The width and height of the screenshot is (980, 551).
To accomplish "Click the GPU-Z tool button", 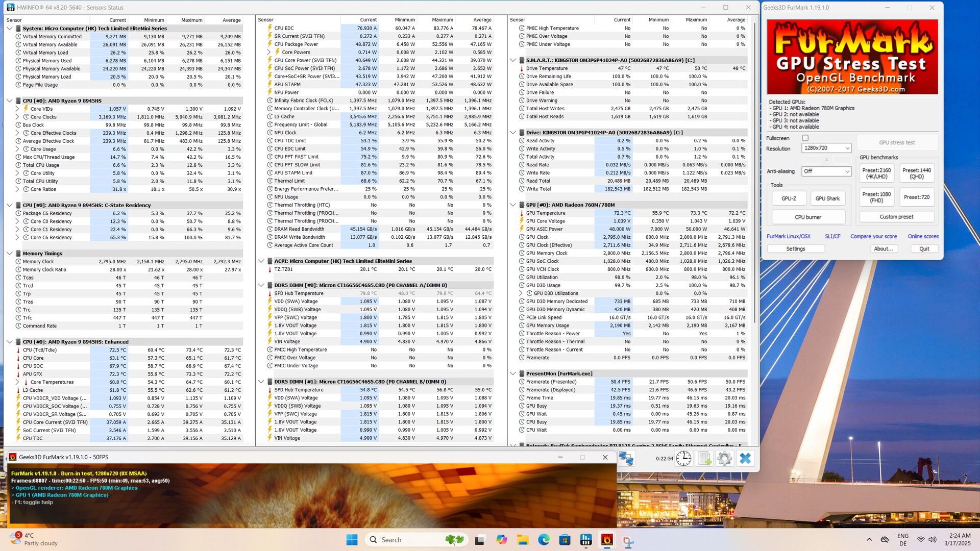I will click(x=789, y=198).
